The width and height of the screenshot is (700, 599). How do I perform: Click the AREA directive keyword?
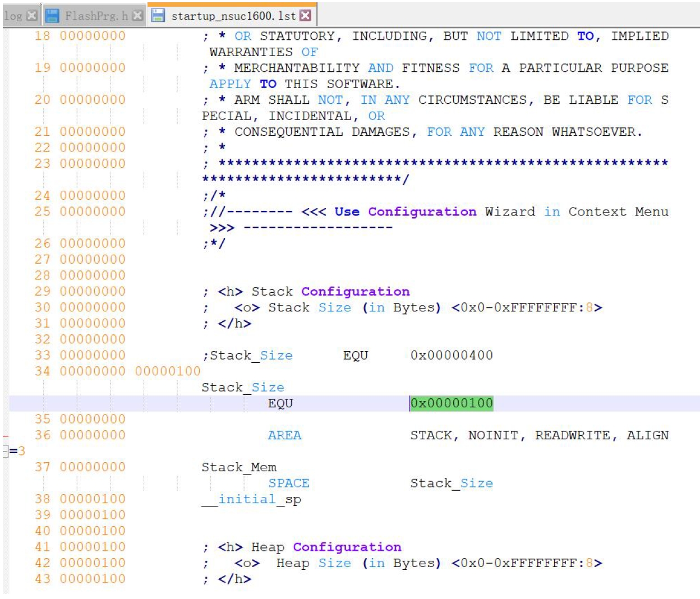pos(284,435)
